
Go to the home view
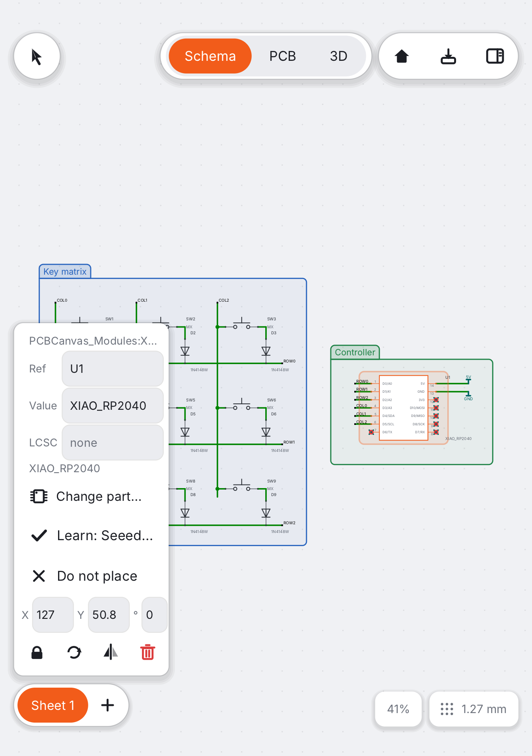pyautogui.click(x=402, y=56)
